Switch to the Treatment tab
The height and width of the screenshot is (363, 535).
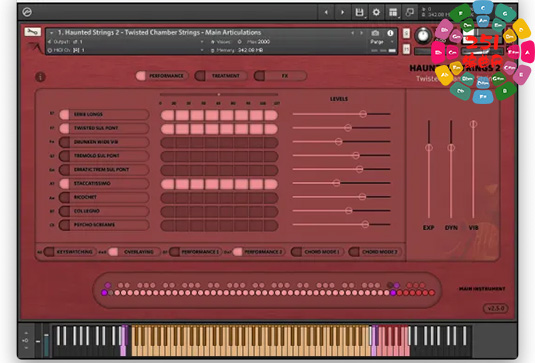pos(221,76)
